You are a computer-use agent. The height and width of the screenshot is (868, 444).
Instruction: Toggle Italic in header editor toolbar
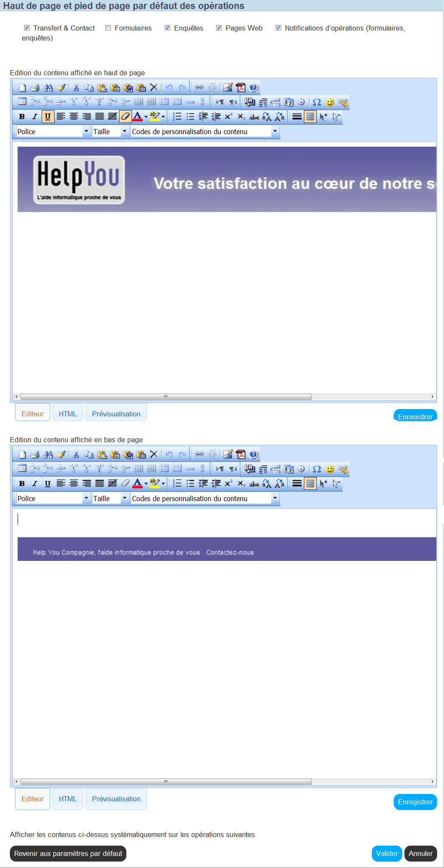point(35,117)
